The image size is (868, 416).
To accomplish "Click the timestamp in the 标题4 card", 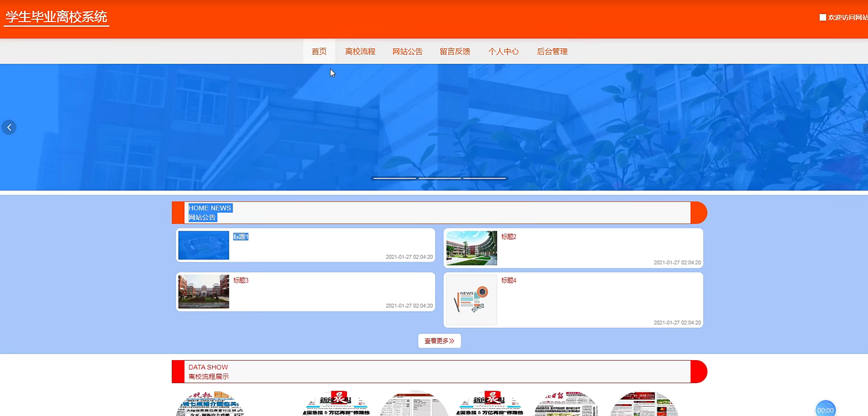I will (677, 323).
